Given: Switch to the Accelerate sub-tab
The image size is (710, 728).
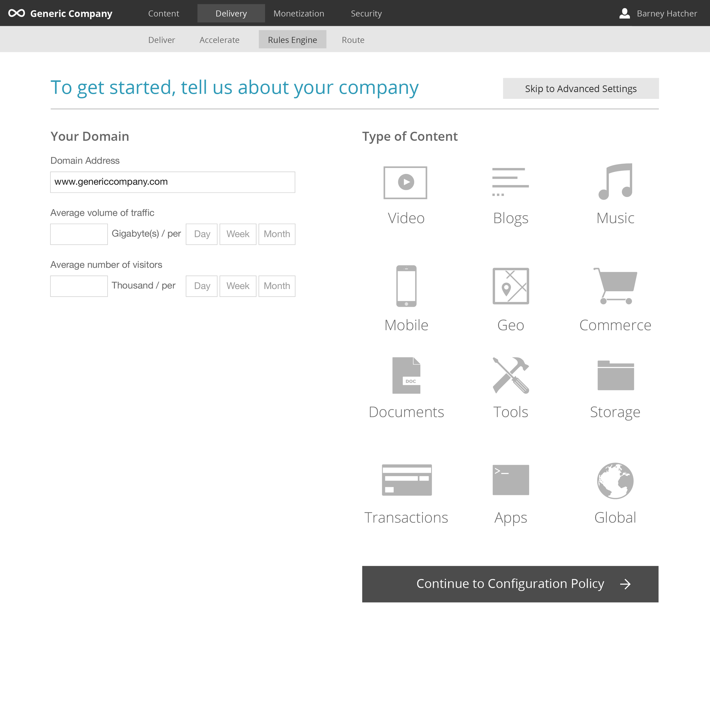Looking at the screenshot, I should [x=219, y=39].
